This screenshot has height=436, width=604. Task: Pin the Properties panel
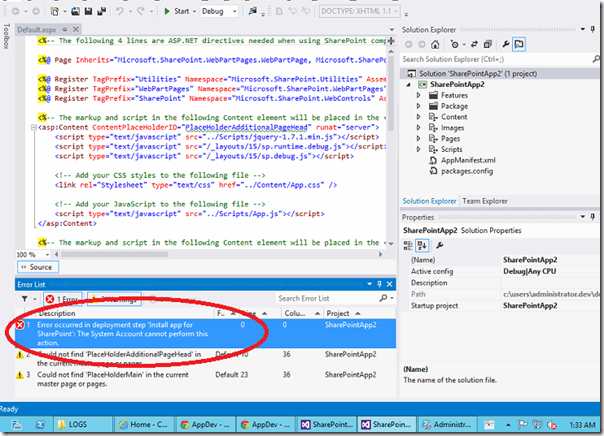point(593,217)
